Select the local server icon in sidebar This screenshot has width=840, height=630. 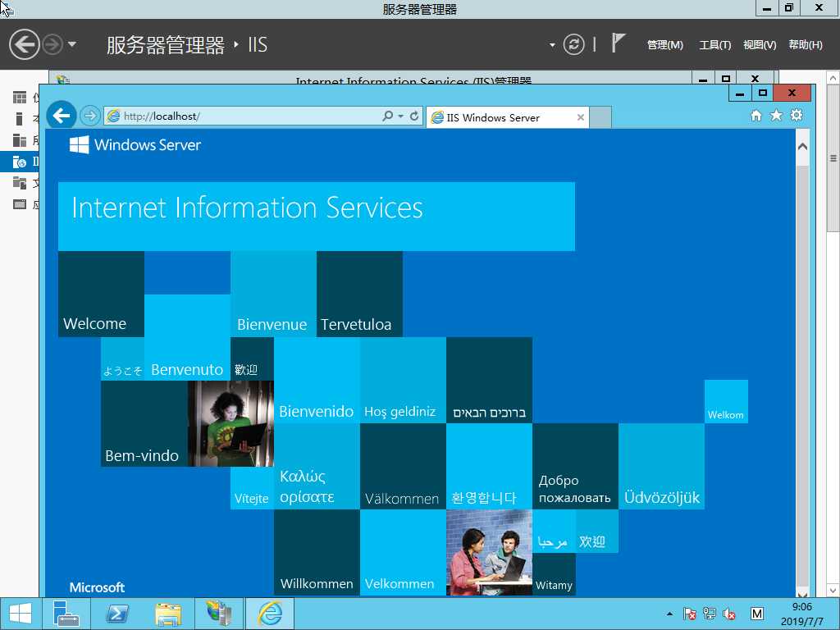pos(20,118)
